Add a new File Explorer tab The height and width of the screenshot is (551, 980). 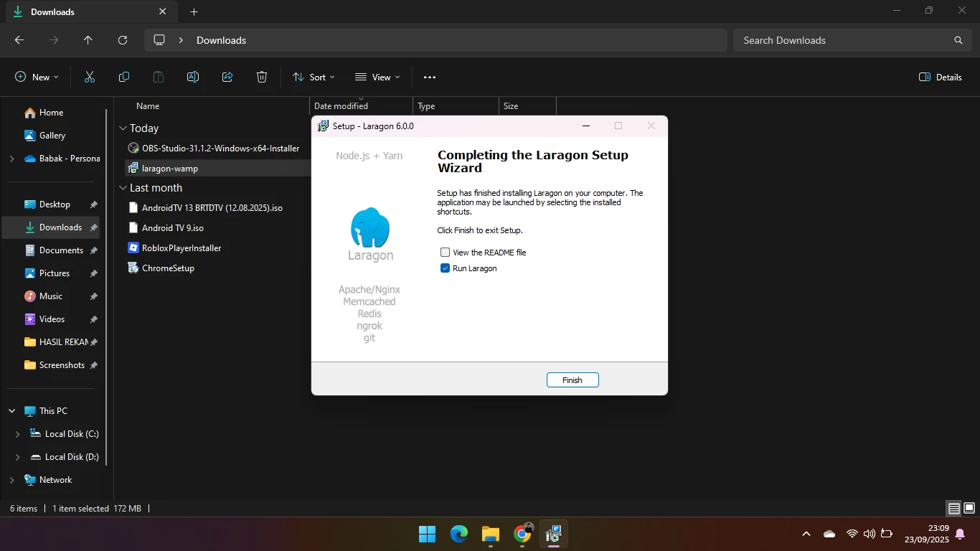[194, 12]
